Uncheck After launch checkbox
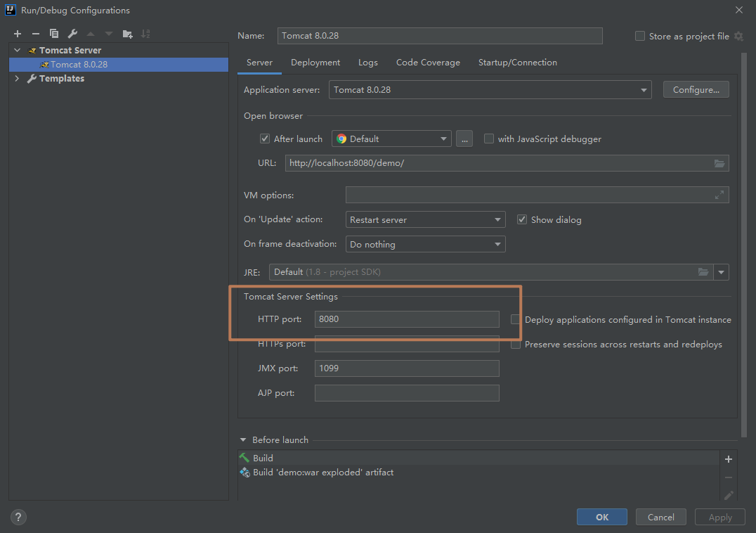Screen dimensions: 756x533 click(x=265, y=139)
